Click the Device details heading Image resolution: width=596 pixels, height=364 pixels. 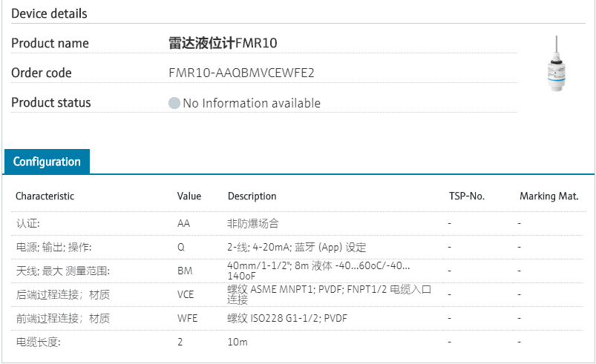pos(49,13)
